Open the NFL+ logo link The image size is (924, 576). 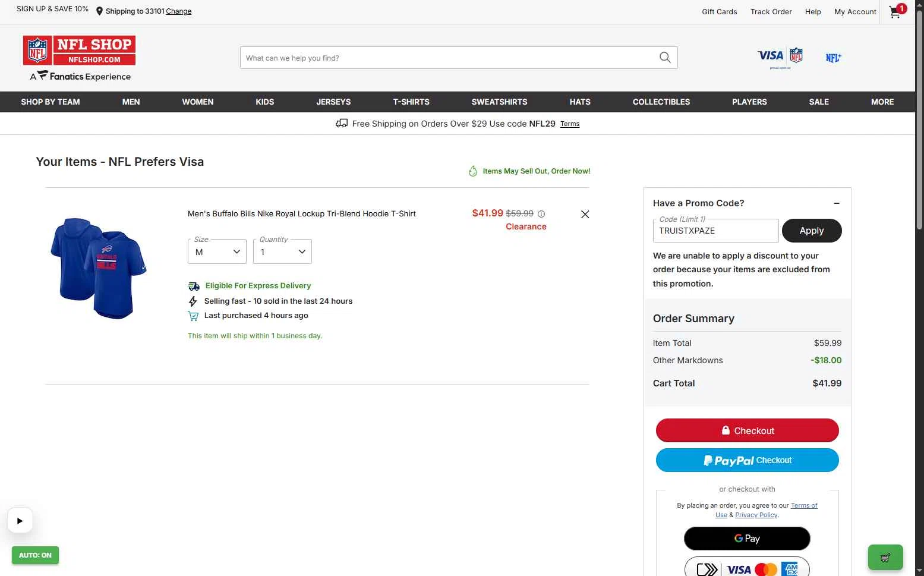833,58
